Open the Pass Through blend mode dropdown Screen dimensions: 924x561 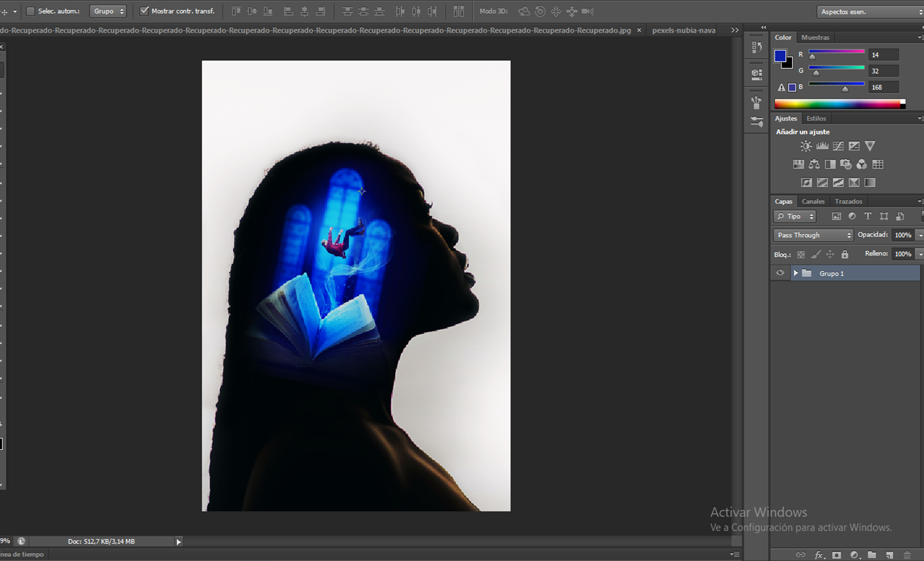click(x=813, y=235)
